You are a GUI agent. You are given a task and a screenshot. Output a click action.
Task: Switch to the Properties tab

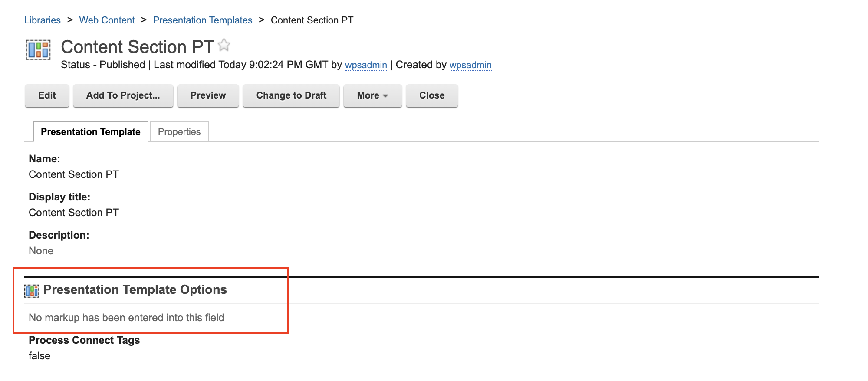point(179,132)
